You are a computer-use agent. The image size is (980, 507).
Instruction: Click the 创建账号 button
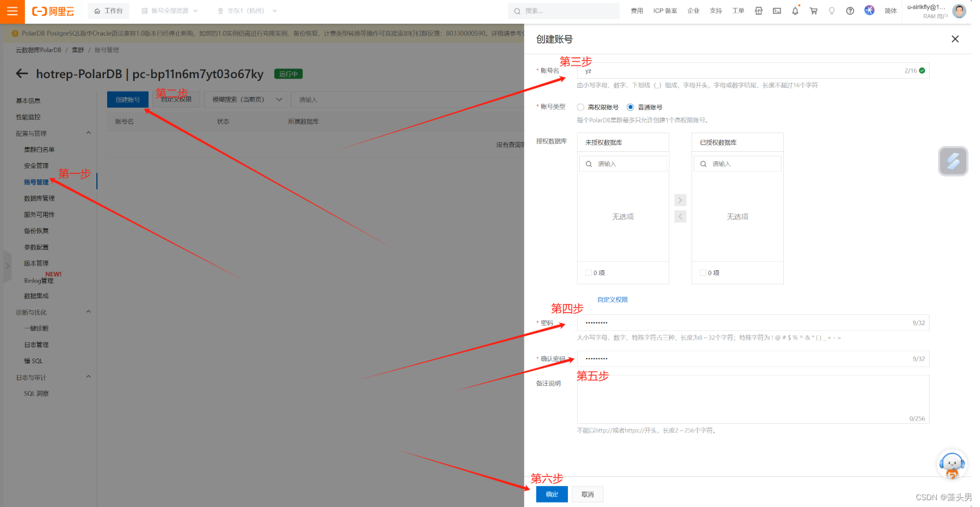pyautogui.click(x=128, y=100)
